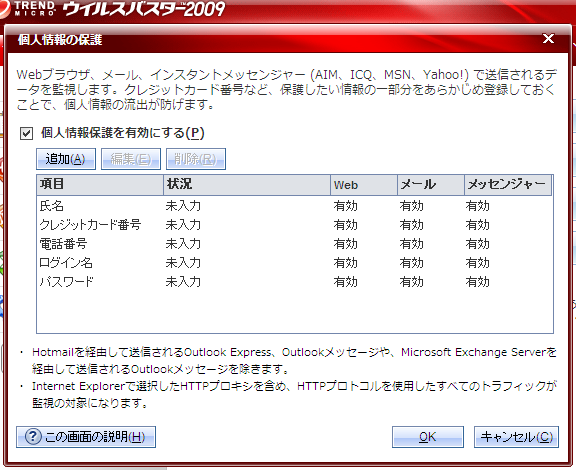Select the 氏名 row

tap(295, 206)
